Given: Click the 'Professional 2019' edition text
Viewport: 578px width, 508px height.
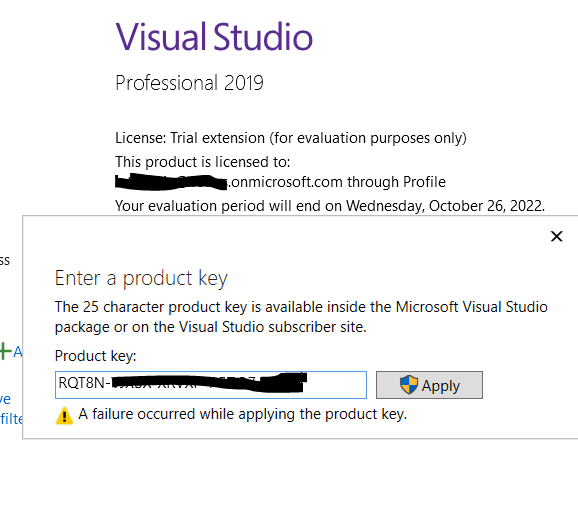Looking at the screenshot, I should 189,83.
